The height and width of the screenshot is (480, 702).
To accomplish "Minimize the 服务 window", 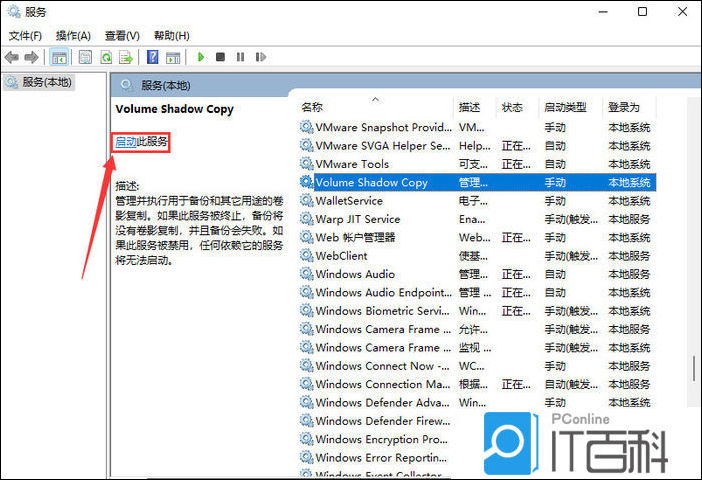I will point(603,12).
